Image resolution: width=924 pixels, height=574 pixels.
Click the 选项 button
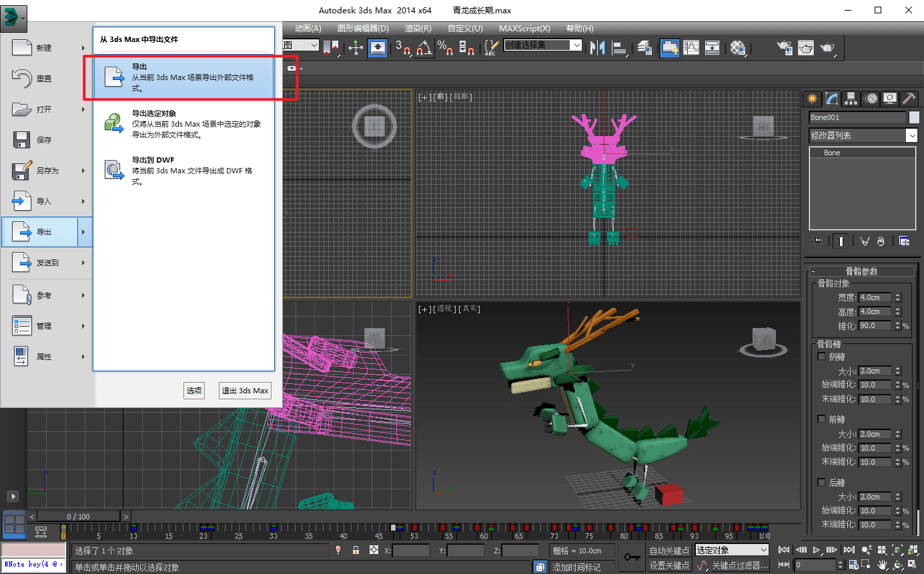click(193, 391)
